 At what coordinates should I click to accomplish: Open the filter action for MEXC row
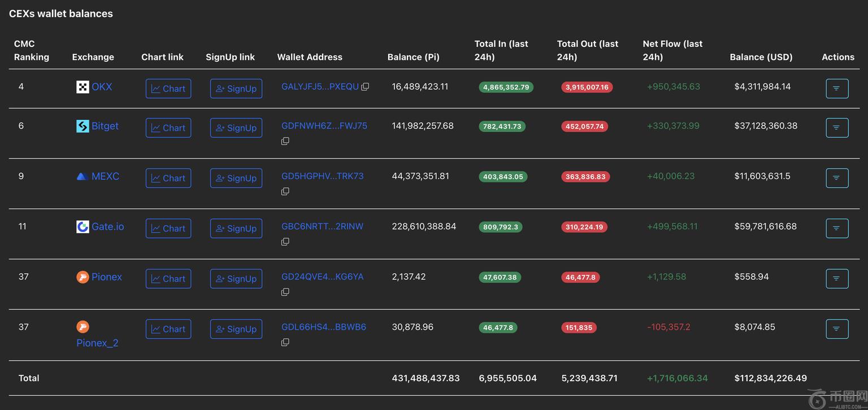tap(837, 178)
